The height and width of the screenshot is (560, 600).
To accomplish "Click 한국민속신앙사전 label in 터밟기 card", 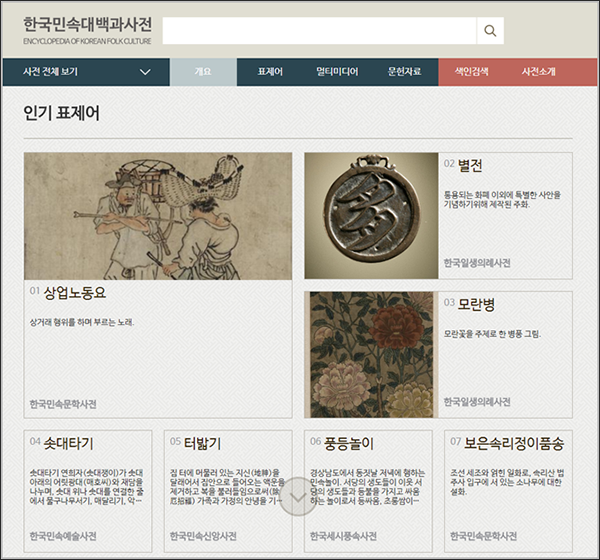I will (203, 536).
